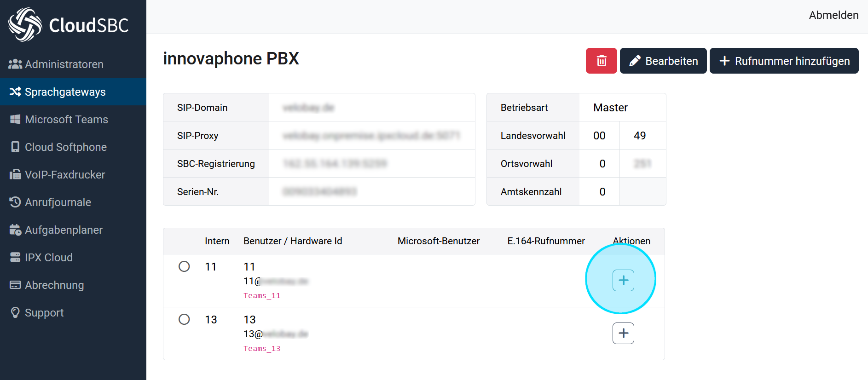Click the Administratoren users icon
The image size is (868, 380).
coord(15,64)
